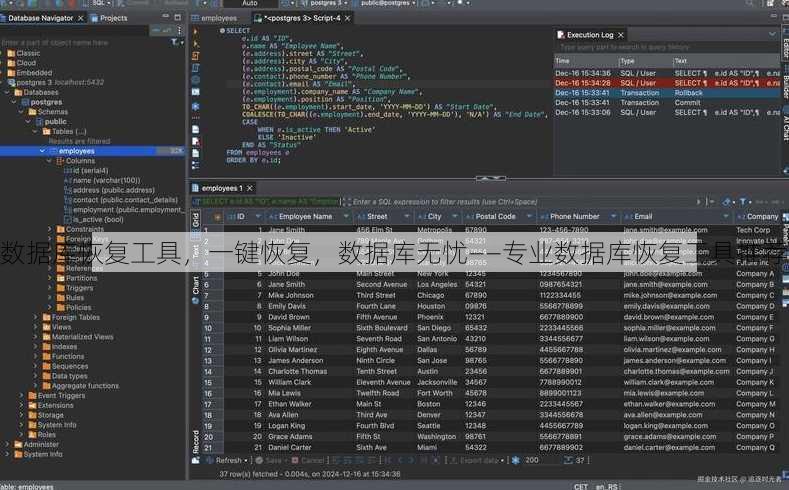
Task: Click the Cancel button in results toolbar
Action: 308,460
